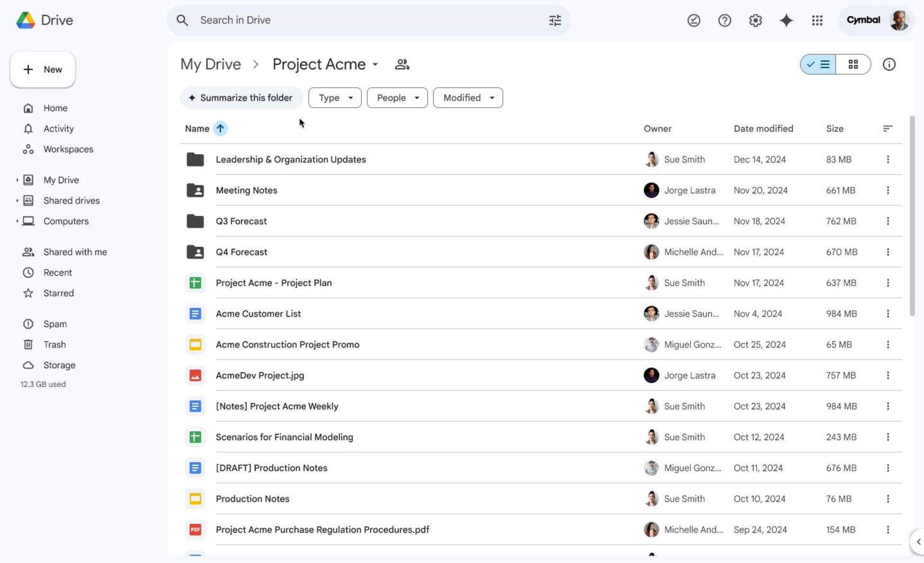Open Recent files
This screenshot has width=924, height=563.
[x=57, y=273]
